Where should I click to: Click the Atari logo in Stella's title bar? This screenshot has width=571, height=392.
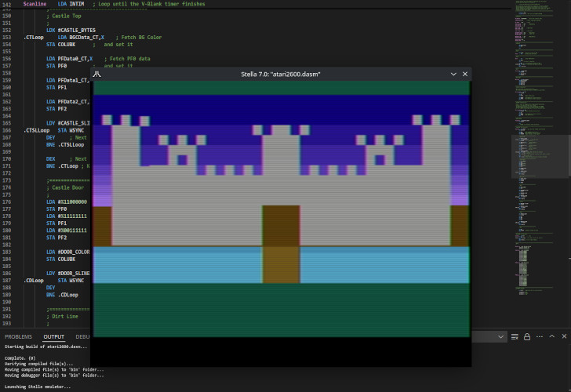click(96, 74)
